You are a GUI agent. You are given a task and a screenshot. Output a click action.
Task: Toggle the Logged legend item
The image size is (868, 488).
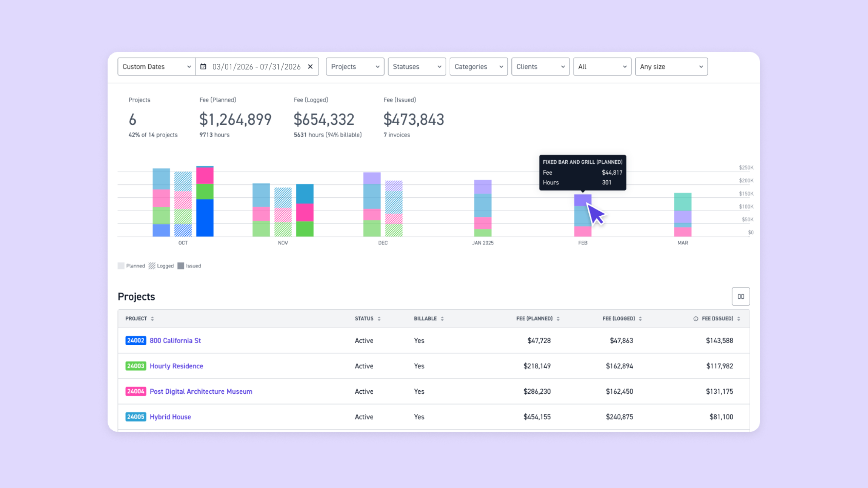click(x=161, y=266)
